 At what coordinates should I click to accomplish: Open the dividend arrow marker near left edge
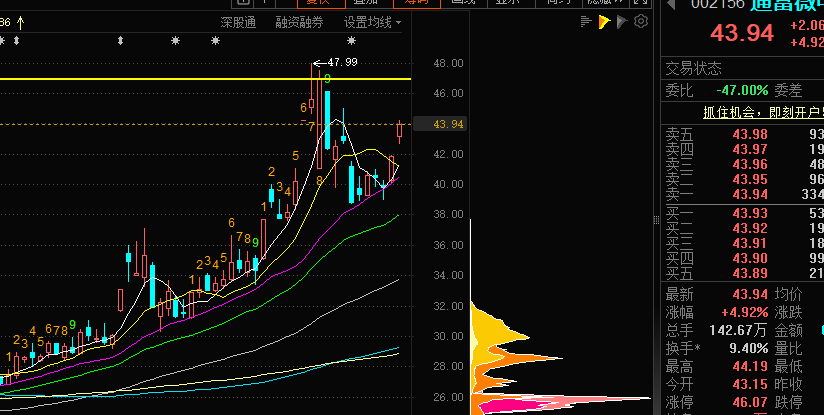[x=16, y=40]
